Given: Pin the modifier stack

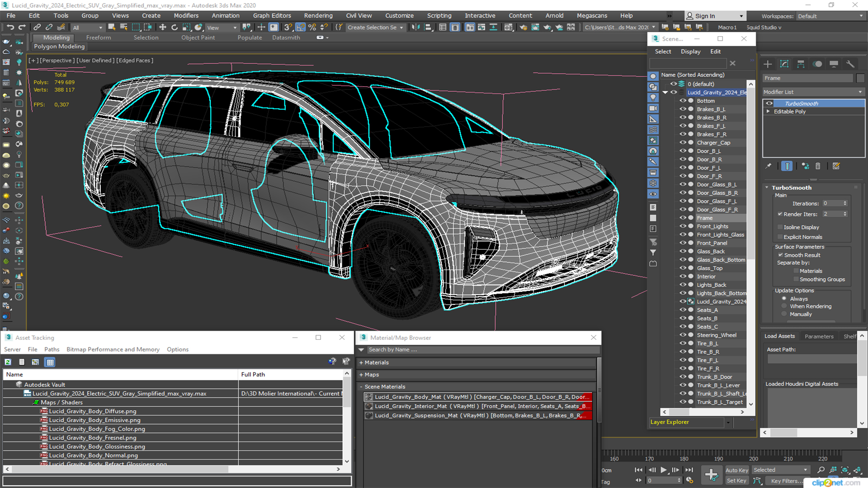Looking at the screenshot, I should coord(769,166).
